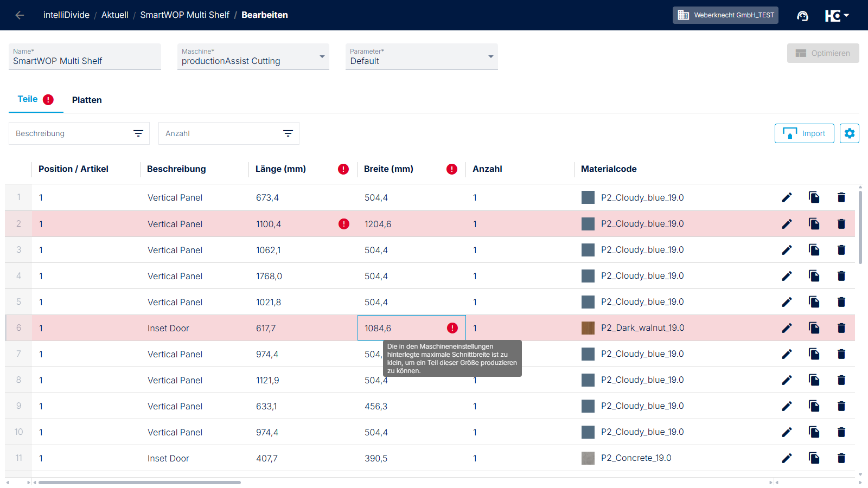This screenshot has height=488, width=868.
Task: Click the error icon in row 2 Länge
Action: pyautogui.click(x=343, y=224)
